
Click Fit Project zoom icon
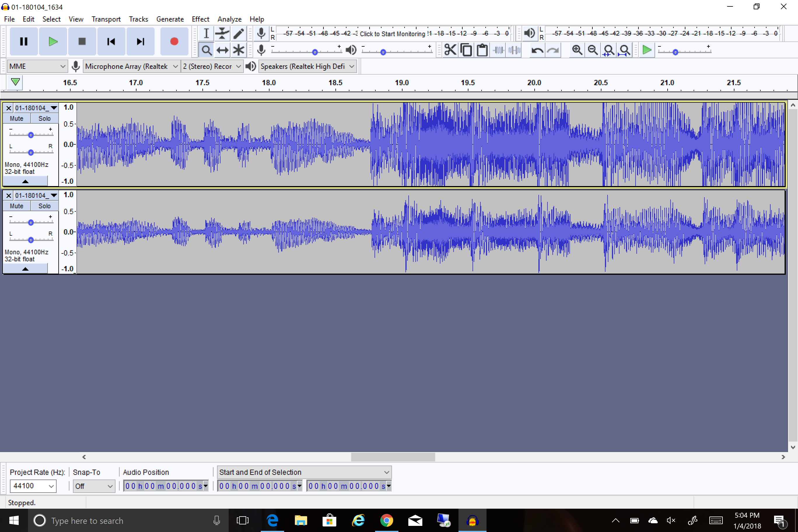(625, 50)
